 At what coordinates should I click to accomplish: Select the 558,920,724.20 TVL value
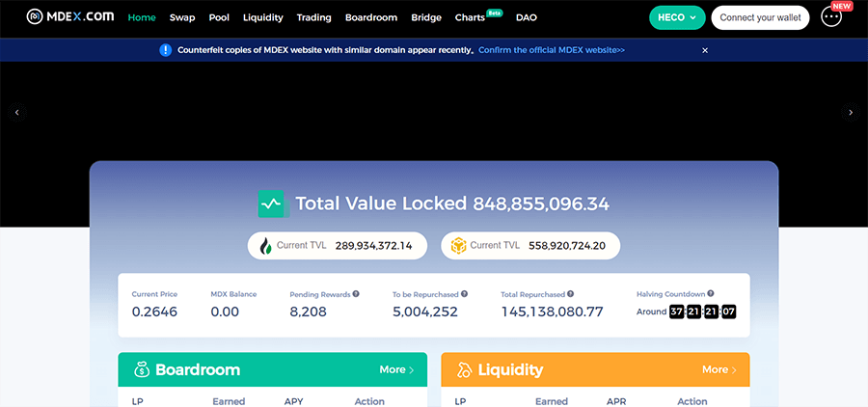coord(567,246)
